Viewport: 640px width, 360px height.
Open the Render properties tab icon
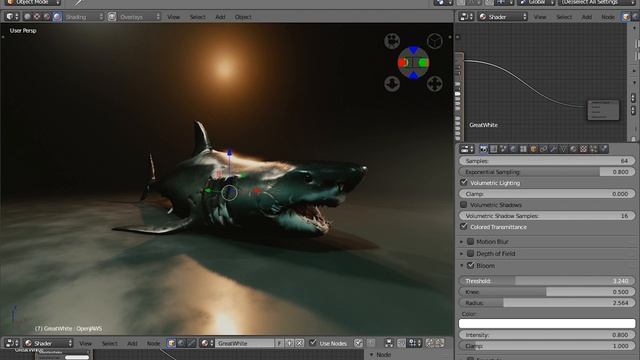point(484,149)
